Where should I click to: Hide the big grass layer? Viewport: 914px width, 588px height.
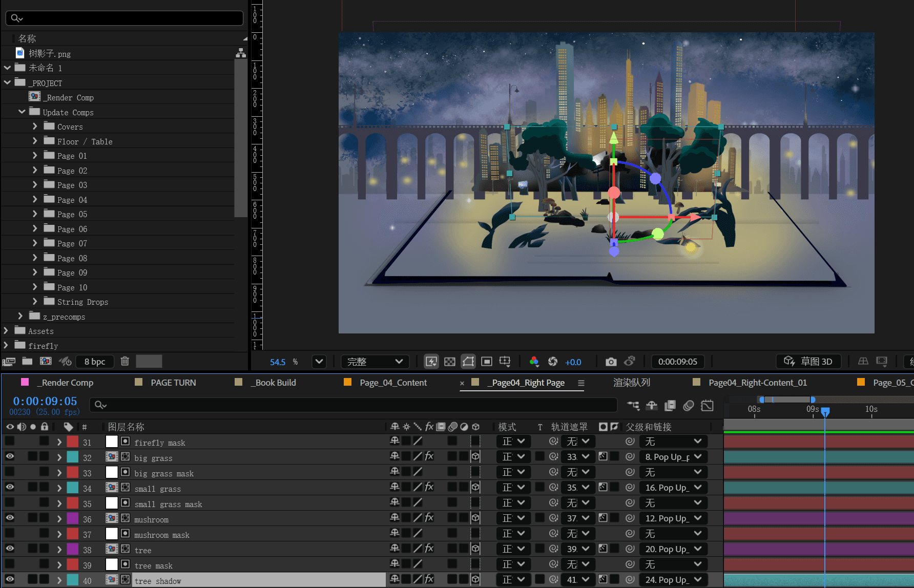10,457
